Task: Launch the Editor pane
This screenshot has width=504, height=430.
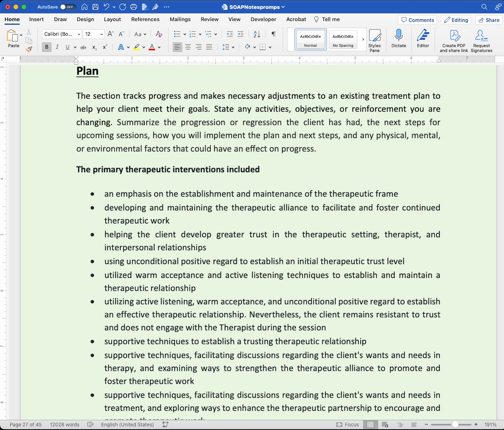Action: click(x=423, y=39)
